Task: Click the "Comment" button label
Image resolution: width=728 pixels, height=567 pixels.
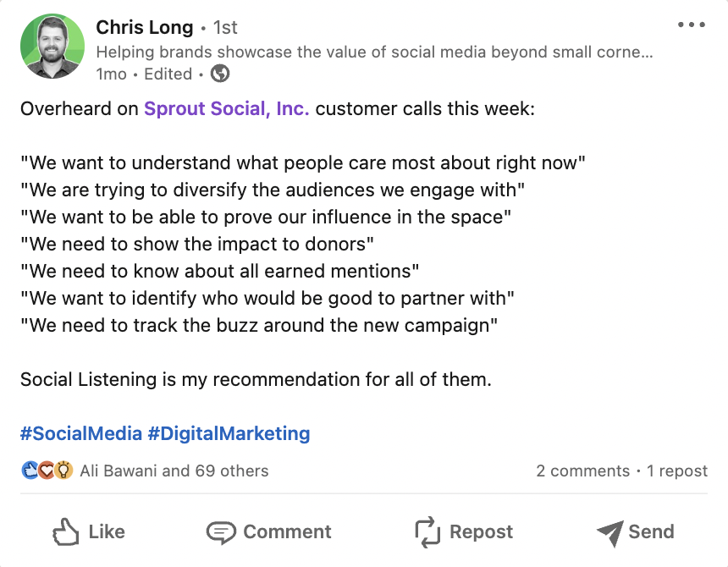Action: pyautogui.click(x=287, y=532)
